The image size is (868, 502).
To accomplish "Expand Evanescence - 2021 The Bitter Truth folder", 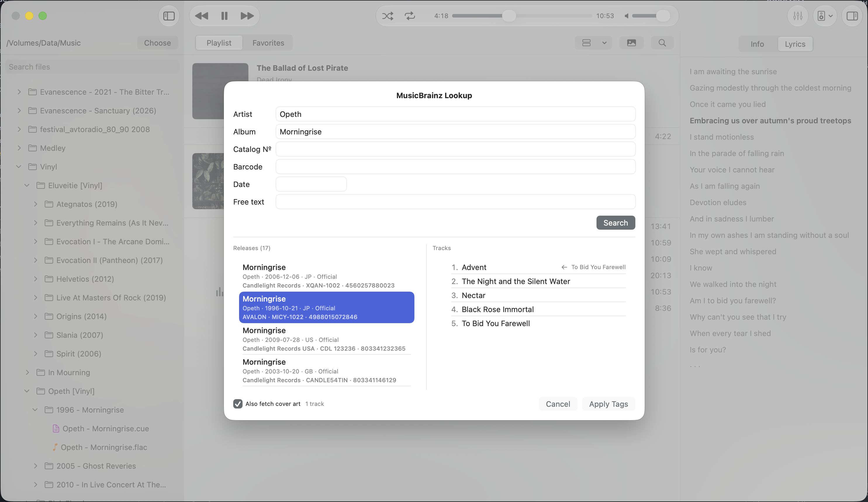I will [19, 92].
